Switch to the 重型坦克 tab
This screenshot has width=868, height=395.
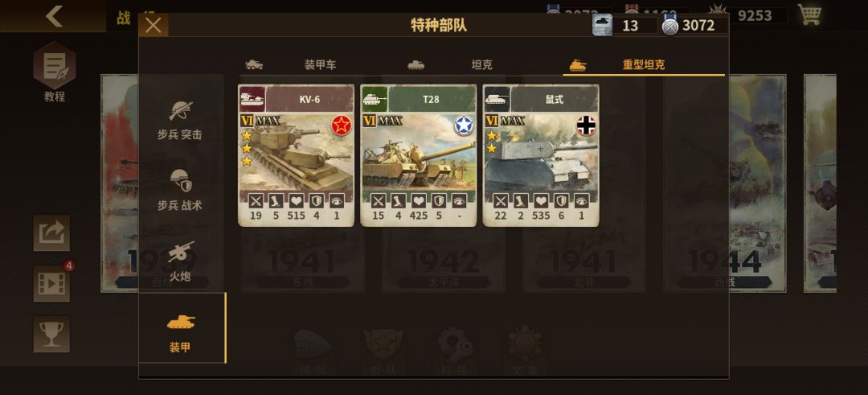pyautogui.click(x=644, y=65)
